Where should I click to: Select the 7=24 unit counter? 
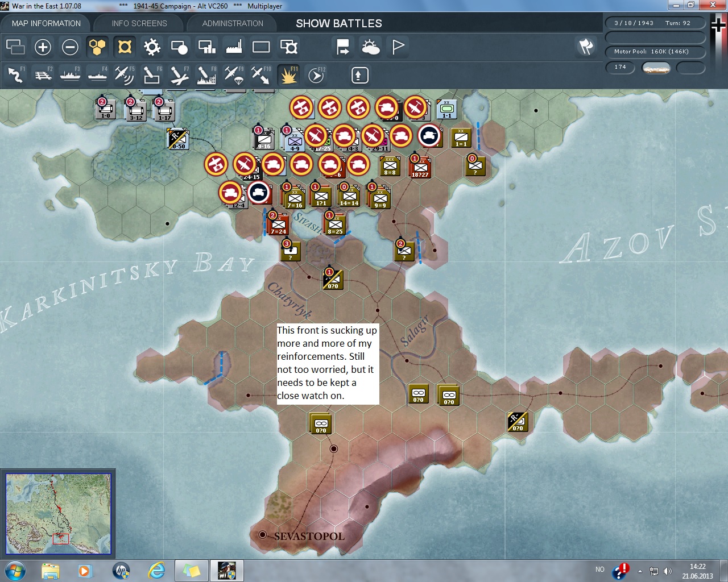[278, 224]
